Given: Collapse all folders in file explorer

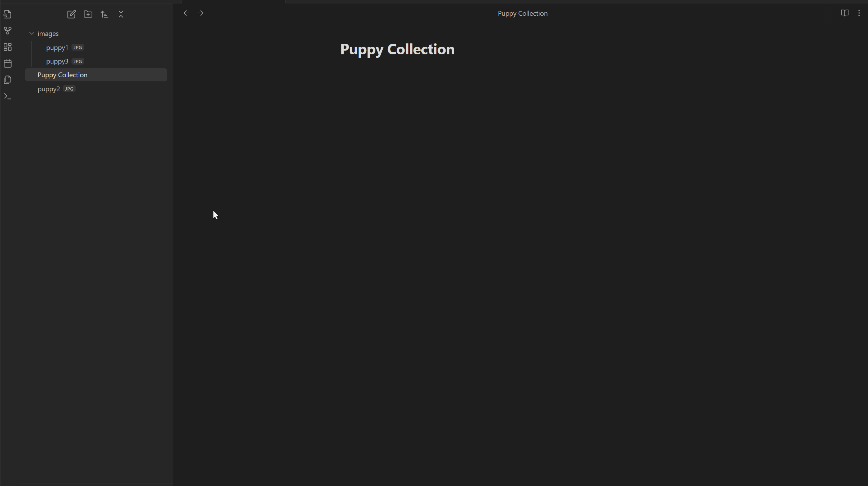Looking at the screenshot, I should pyautogui.click(x=121, y=14).
